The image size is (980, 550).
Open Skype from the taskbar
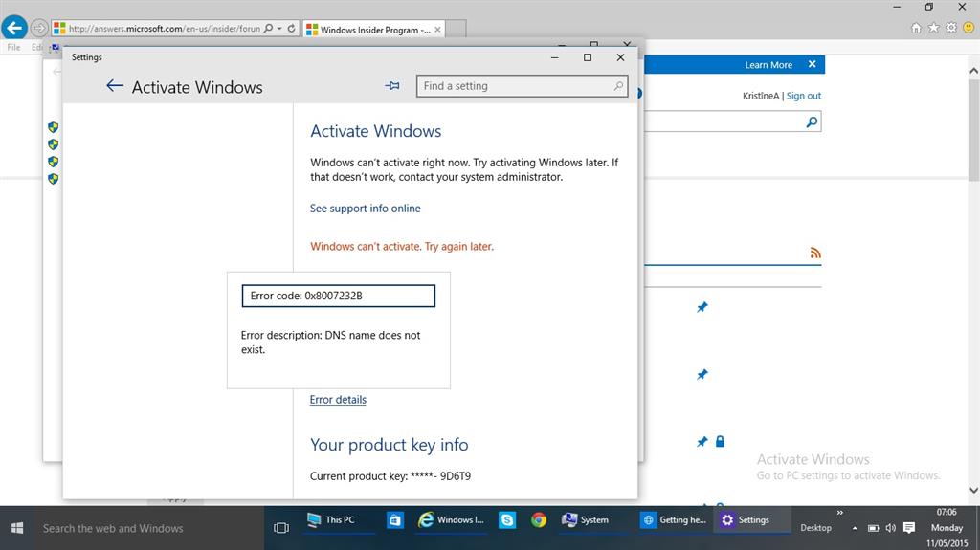tap(507, 520)
